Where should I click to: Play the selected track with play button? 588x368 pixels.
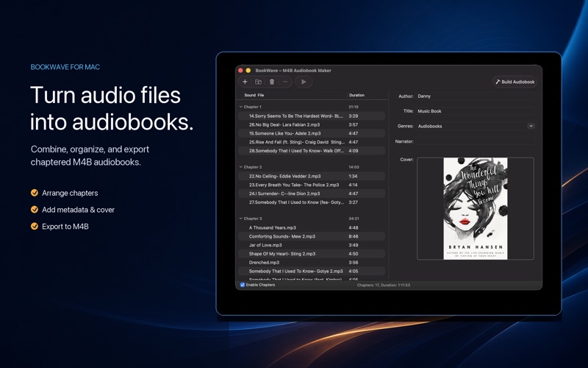304,82
